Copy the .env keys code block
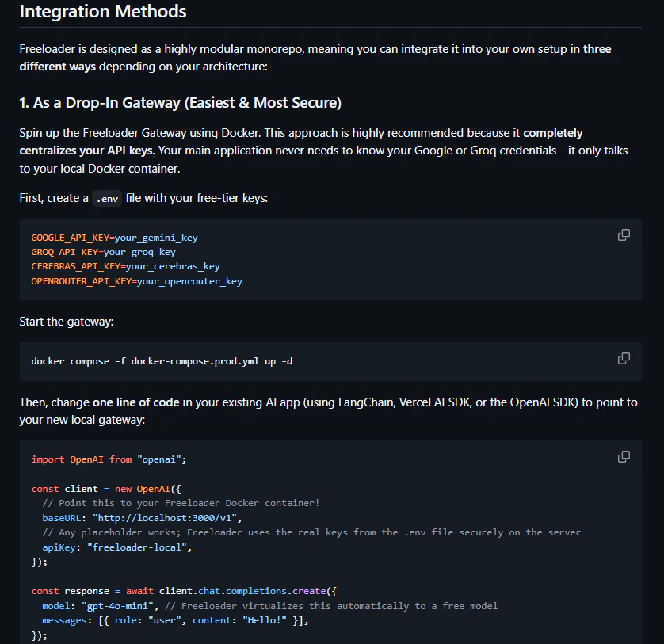Viewport: 664px width, 644px height. pos(624,235)
